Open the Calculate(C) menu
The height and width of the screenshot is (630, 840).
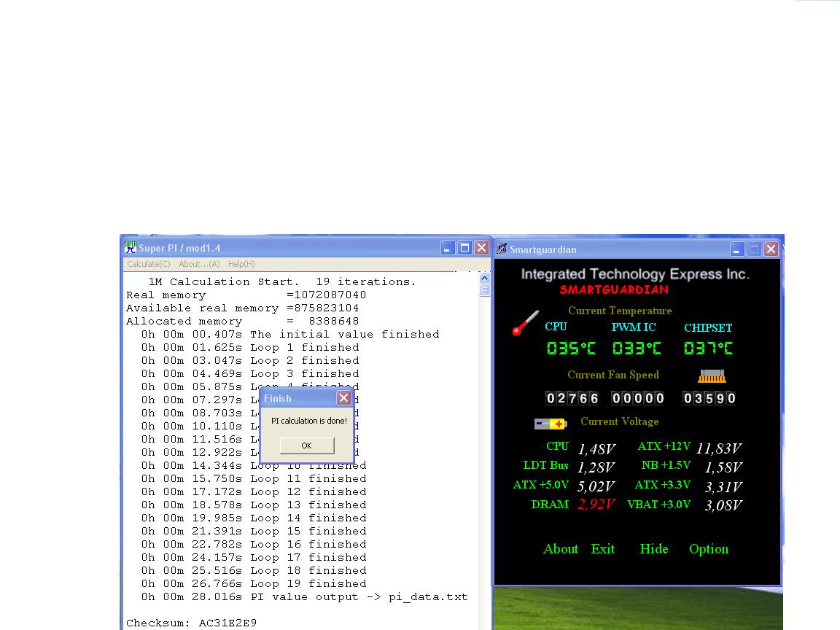(x=149, y=264)
